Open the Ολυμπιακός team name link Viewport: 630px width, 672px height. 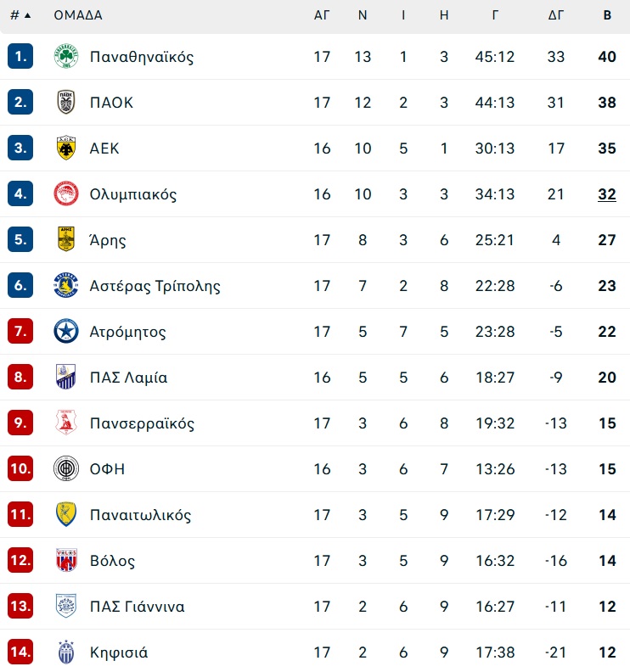[133, 194]
